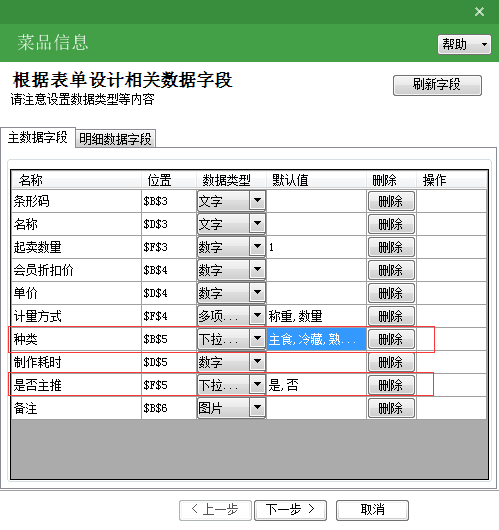
Task: Click default value cell of 起卖数量
Action: pyautogui.click(x=316, y=247)
